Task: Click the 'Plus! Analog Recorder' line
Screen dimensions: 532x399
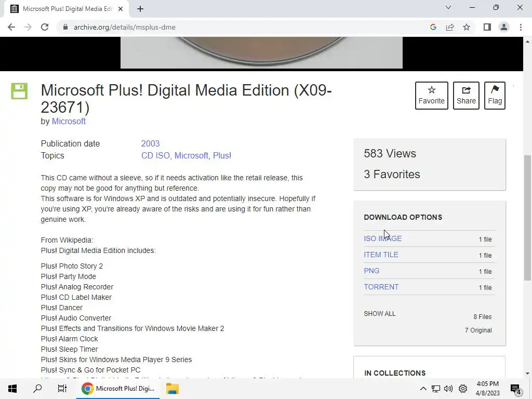Action: 77,287
